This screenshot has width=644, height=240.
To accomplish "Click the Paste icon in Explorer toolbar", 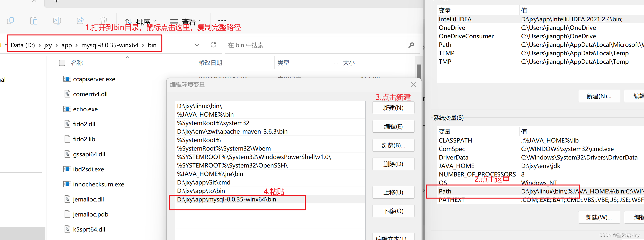I will tap(34, 20).
